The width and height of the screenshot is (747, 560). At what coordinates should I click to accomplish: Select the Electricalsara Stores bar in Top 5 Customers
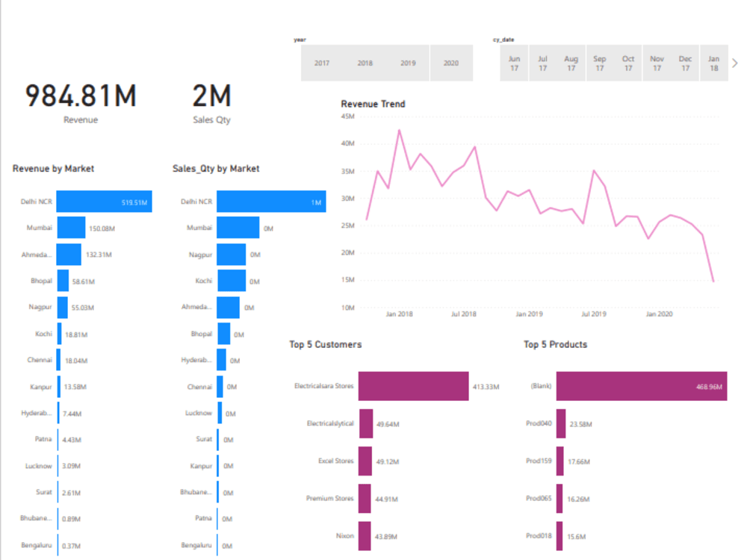[x=413, y=385]
